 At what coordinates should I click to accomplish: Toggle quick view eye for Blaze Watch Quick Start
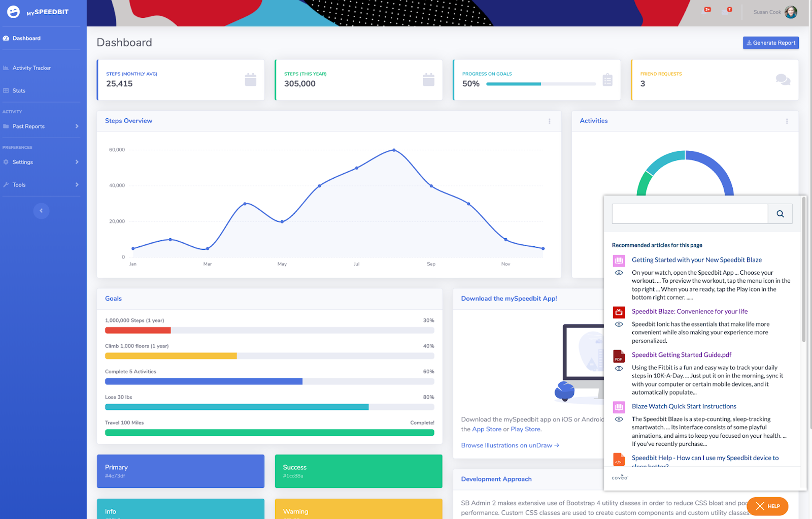pos(619,419)
